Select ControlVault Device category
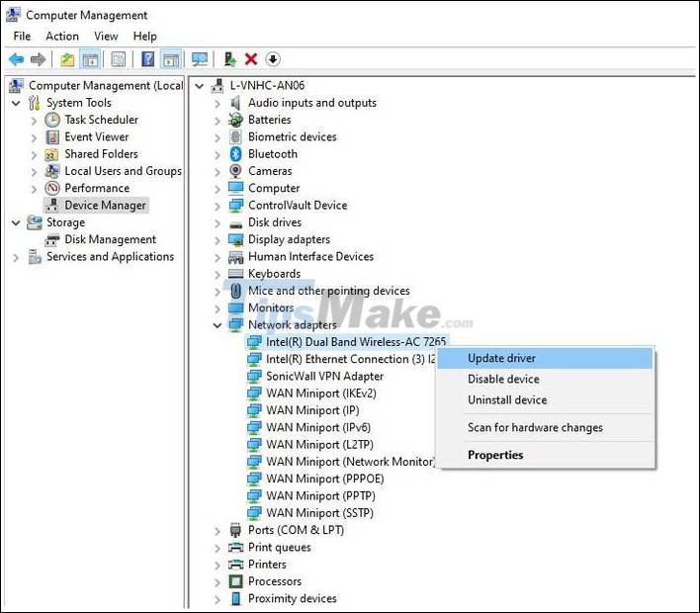 (x=298, y=206)
